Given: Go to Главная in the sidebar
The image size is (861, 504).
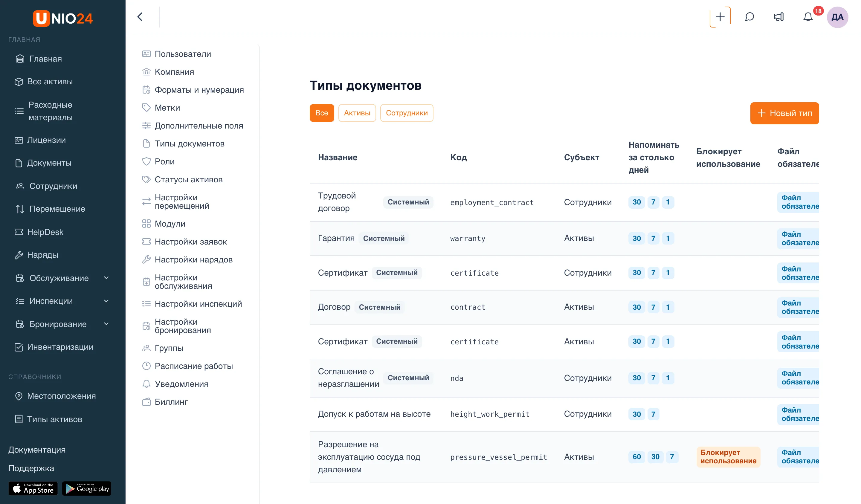Looking at the screenshot, I should tap(45, 59).
